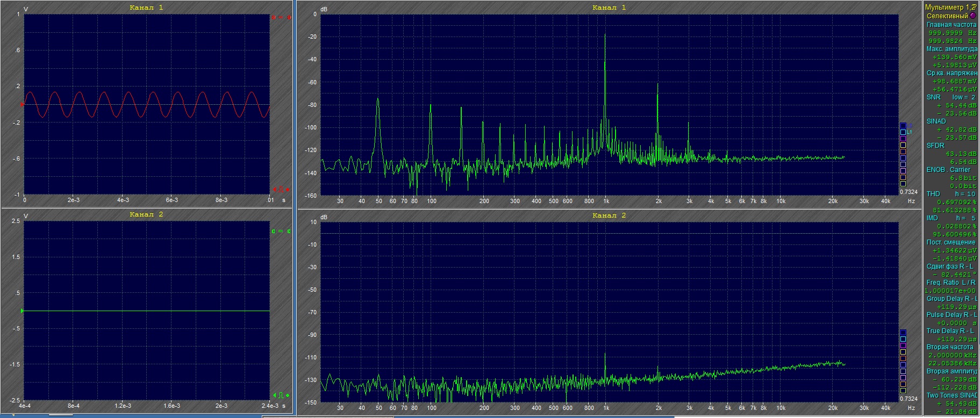This screenshot has height=418, width=980.
Task: Click the True Delay R - L label
Action: (x=950, y=330)
